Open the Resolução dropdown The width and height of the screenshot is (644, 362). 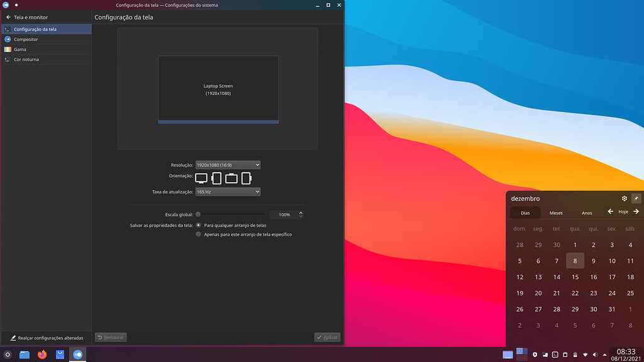228,165
